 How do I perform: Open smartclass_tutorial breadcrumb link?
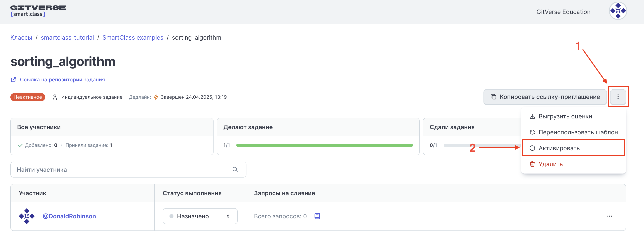pos(68,38)
